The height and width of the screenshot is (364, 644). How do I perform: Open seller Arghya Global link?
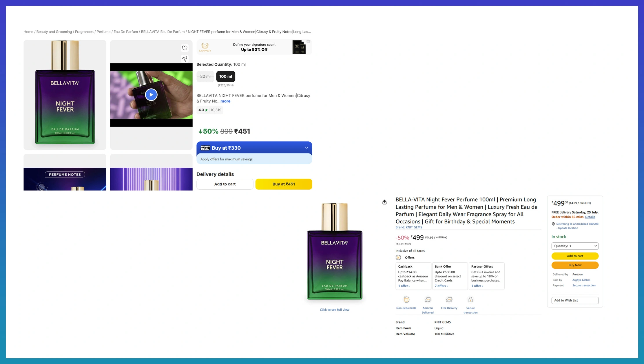(x=581, y=280)
